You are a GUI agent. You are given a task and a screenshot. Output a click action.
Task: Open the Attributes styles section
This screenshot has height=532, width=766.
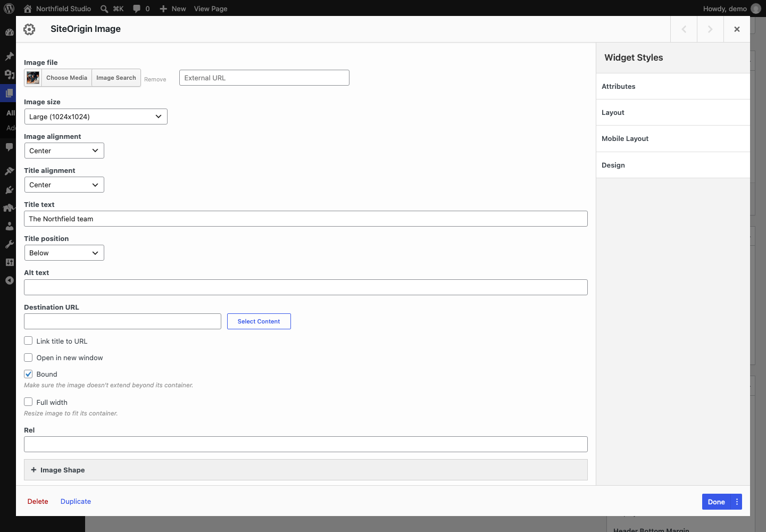(673, 86)
